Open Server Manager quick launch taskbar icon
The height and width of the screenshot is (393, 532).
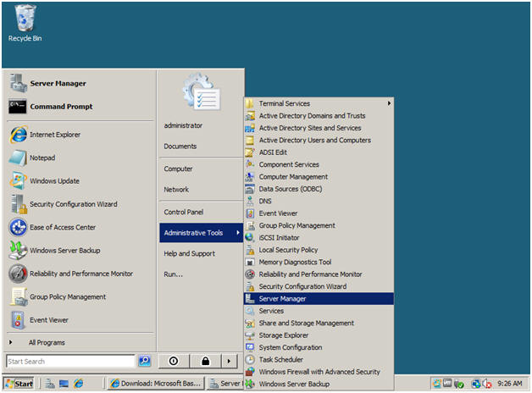click(50, 384)
